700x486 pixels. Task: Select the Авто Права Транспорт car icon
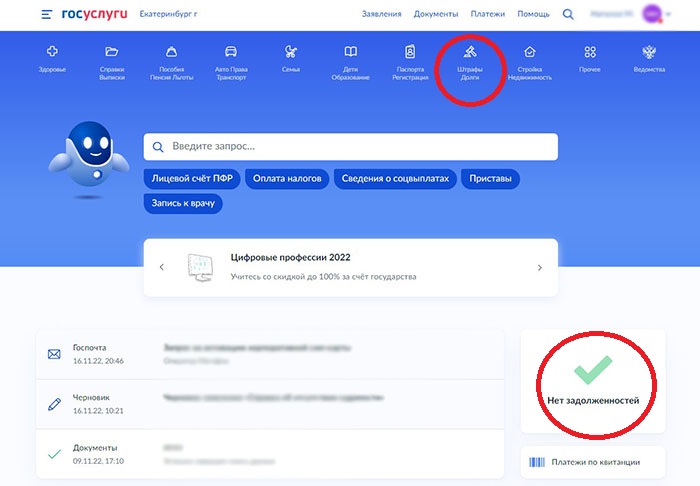[231, 52]
